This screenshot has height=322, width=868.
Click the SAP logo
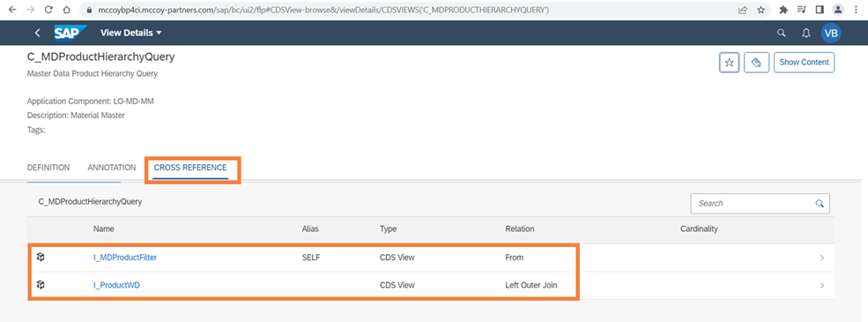tap(70, 33)
